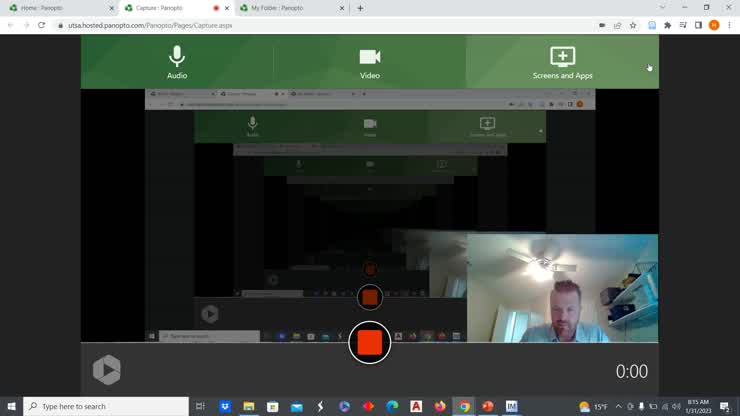Open the Screens and Apps source
740x416 pixels.
562,61
